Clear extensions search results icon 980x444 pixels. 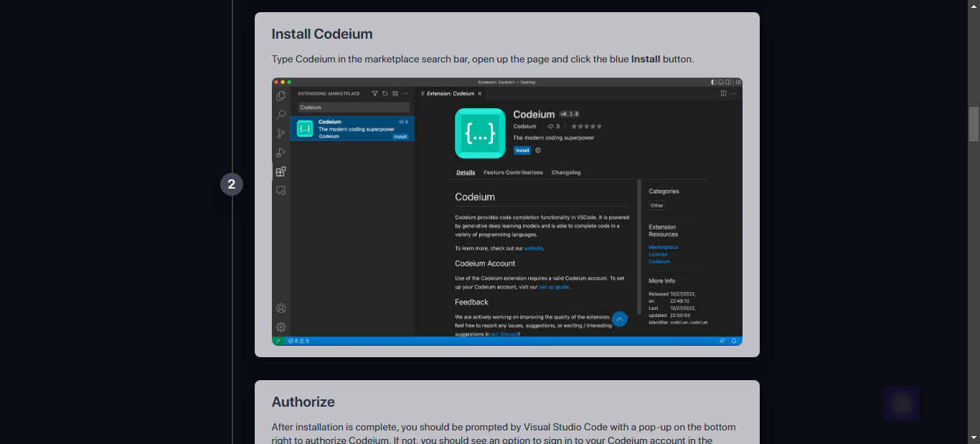[x=395, y=93]
